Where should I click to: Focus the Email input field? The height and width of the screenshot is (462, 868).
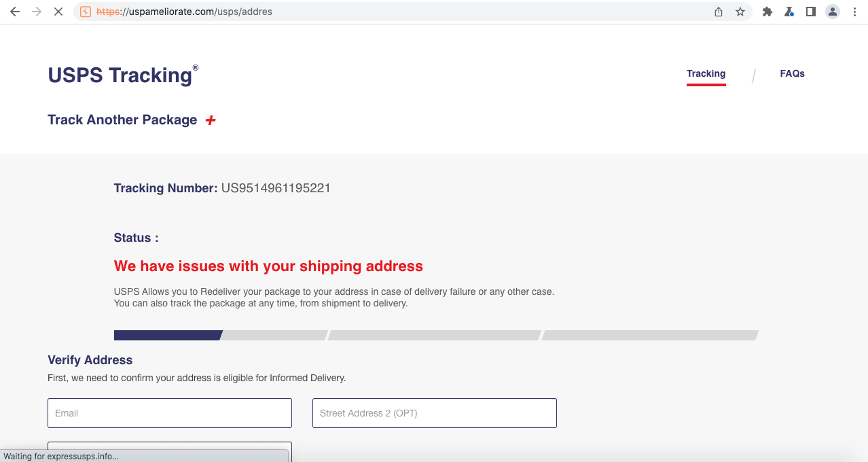pyautogui.click(x=170, y=413)
